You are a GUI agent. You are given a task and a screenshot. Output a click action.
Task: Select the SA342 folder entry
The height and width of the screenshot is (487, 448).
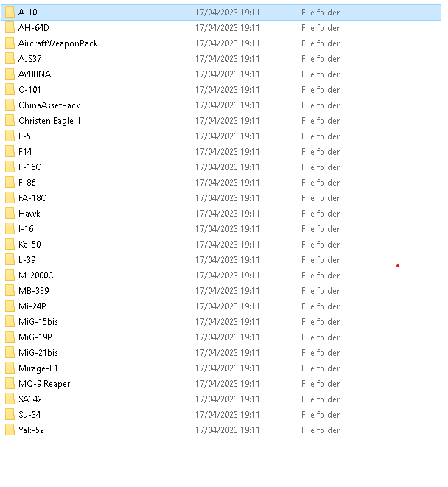coord(221,399)
